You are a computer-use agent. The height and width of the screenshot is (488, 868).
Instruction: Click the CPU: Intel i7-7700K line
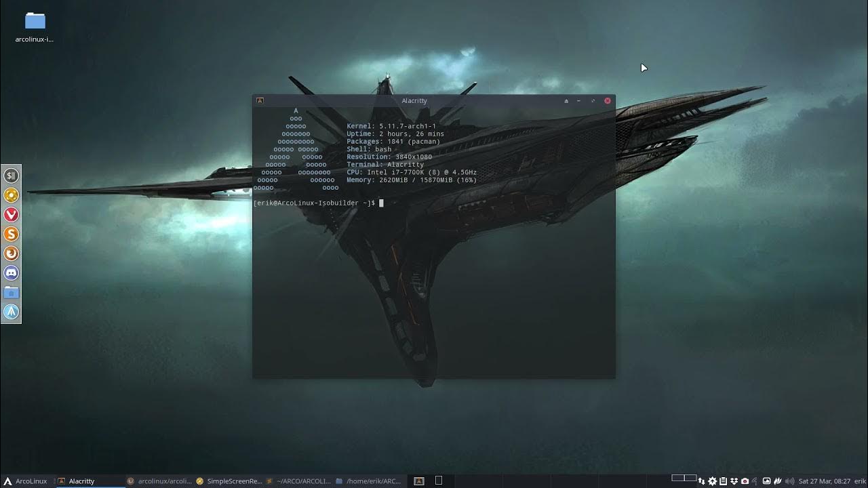pyautogui.click(x=412, y=172)
